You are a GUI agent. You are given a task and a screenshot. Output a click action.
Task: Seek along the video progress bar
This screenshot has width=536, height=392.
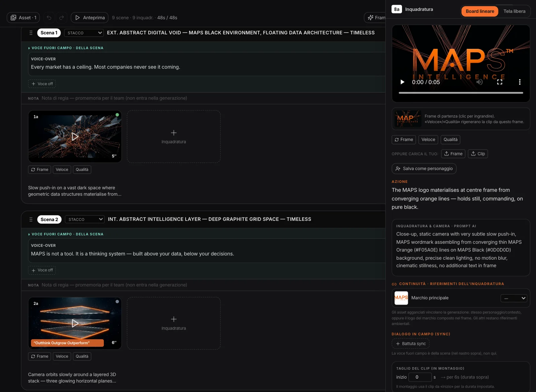(461, 93)
